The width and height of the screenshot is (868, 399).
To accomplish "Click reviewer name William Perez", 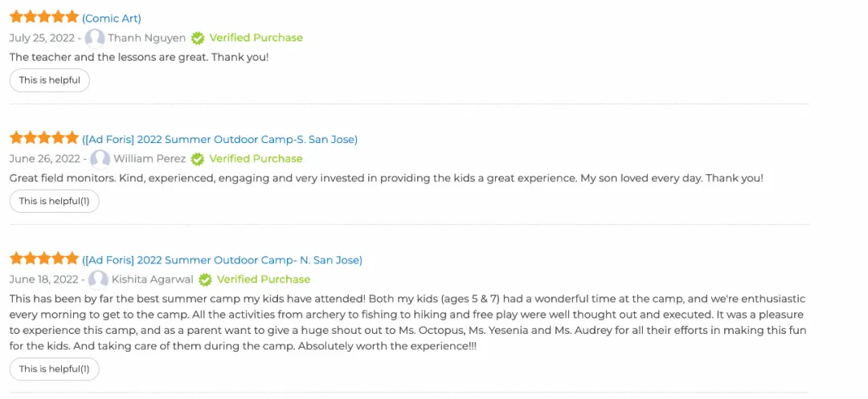I will [149, 159].
